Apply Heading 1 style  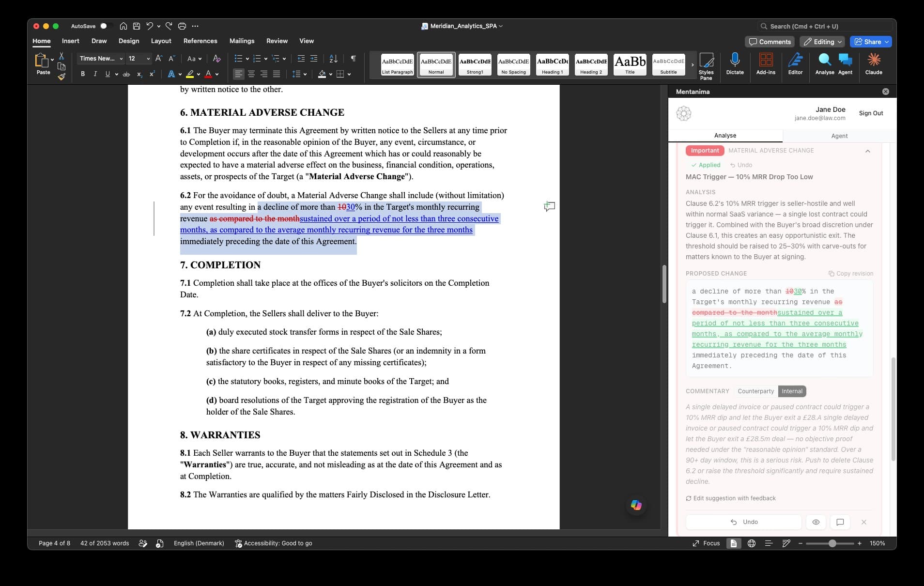tap(552, 65)
